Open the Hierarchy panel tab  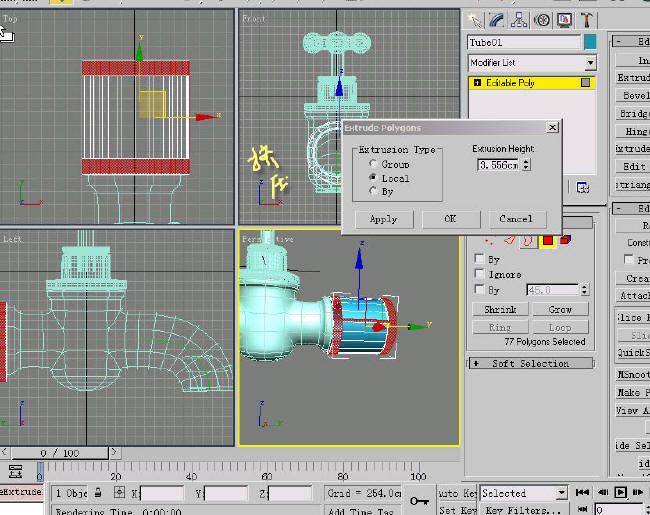(519, 20)
